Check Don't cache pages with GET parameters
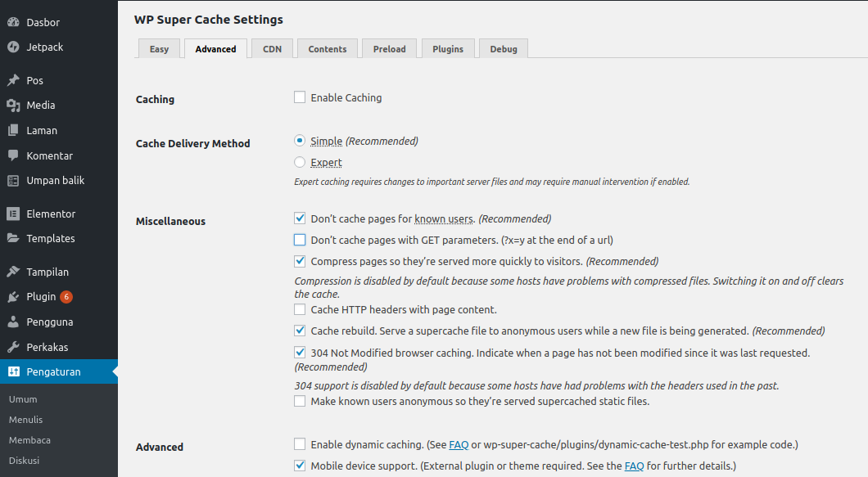Viewport: 868px width, 477px height. [x=300, y=240]
